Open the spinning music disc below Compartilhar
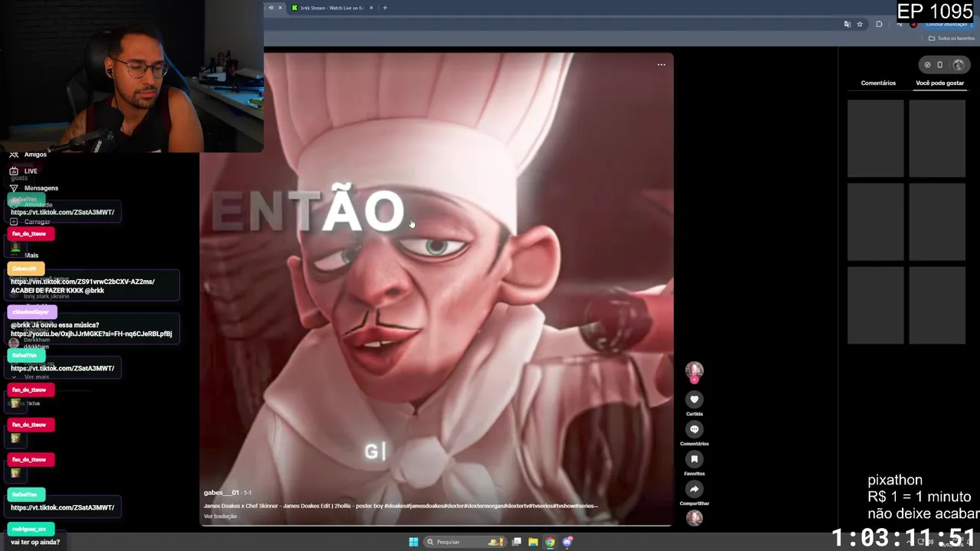 (x=694, y=518)
